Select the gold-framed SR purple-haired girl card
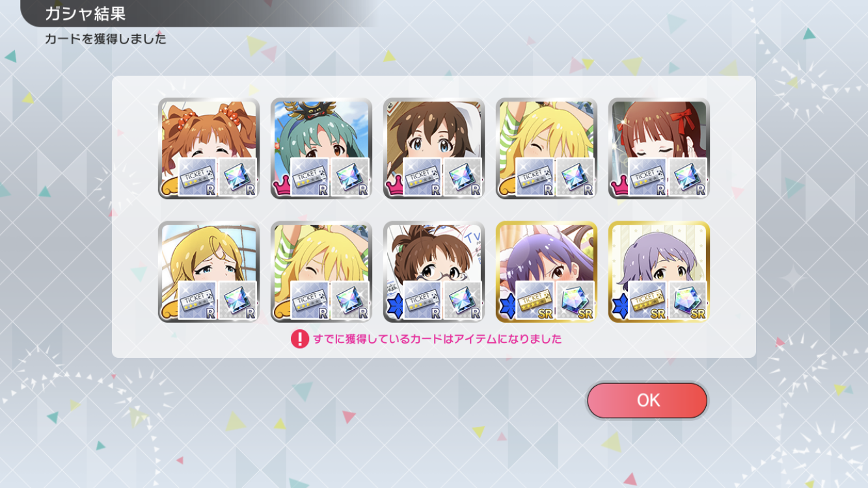This screenshot has height=488, width=868. pos(547,272)
